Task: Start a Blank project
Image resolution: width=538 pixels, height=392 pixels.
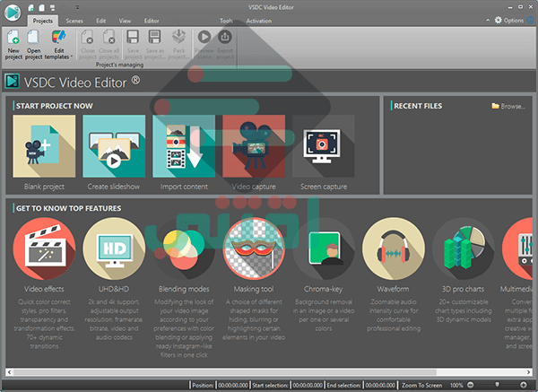Action: click(x=44, y=146)
